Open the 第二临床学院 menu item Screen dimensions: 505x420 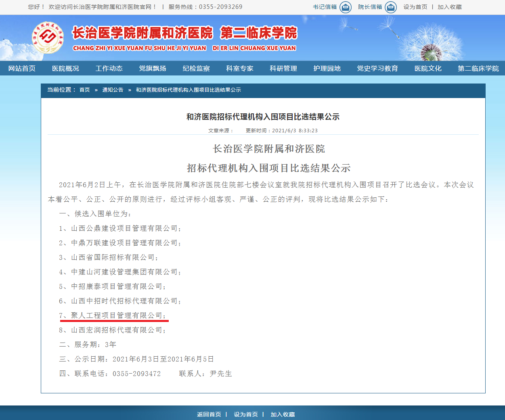pyautogui.click(x=478, y=68)
